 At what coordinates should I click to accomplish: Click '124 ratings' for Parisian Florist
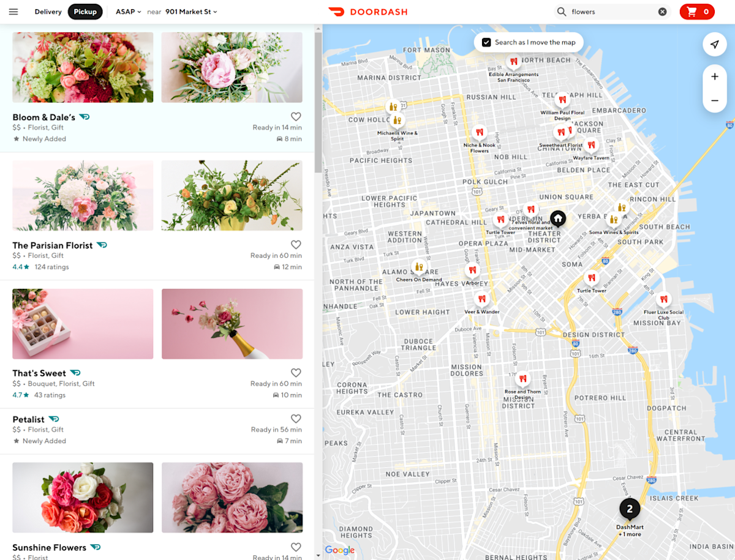click(x=52, y=267)
